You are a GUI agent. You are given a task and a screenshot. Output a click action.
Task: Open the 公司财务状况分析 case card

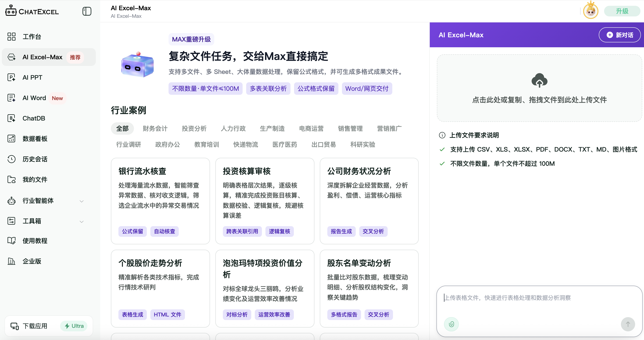369,201
